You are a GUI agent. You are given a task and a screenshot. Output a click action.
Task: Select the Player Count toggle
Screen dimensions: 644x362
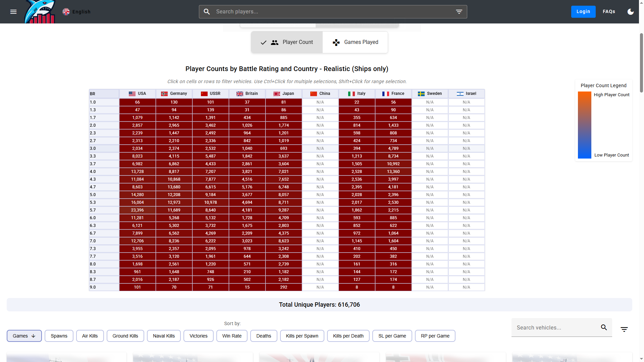tap(287, 42)
